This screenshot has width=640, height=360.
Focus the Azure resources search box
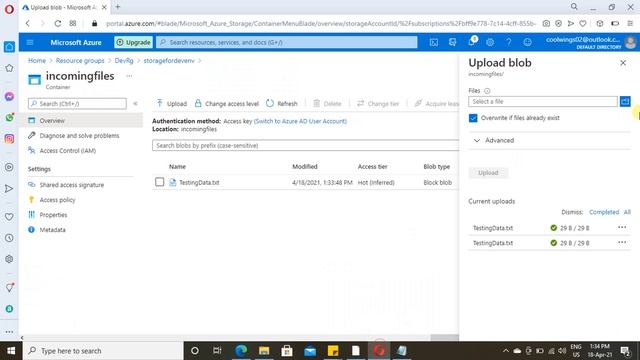[x=287, y=42]
